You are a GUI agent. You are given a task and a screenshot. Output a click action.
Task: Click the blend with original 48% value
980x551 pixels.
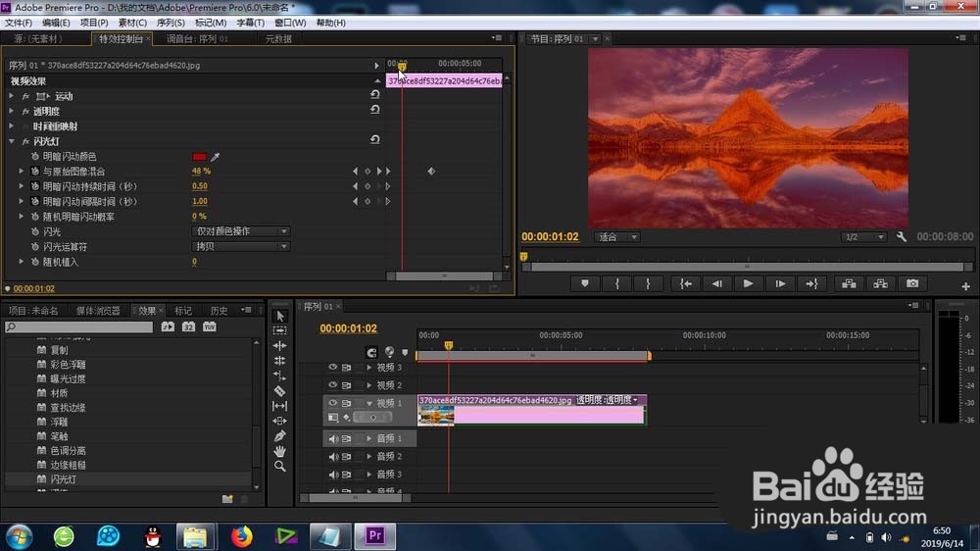201,172
